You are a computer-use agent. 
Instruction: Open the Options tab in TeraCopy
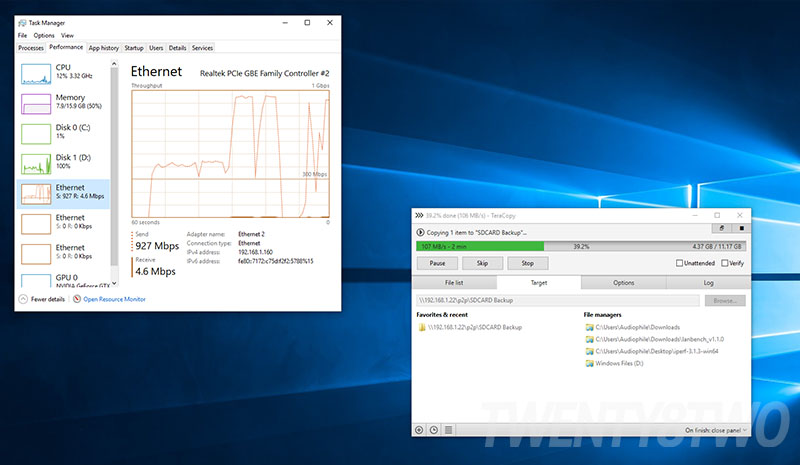tap(623, 283)
